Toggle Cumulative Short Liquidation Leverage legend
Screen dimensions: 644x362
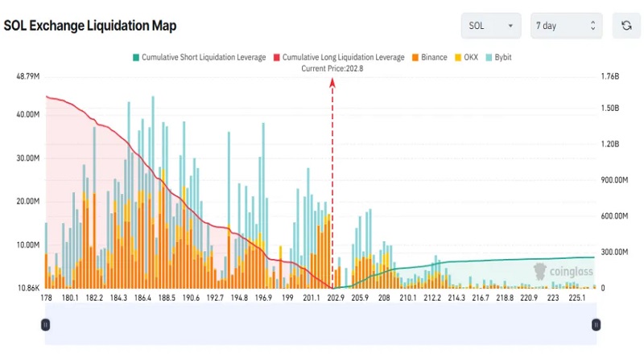pyautogui.click(x=199, y=58)
